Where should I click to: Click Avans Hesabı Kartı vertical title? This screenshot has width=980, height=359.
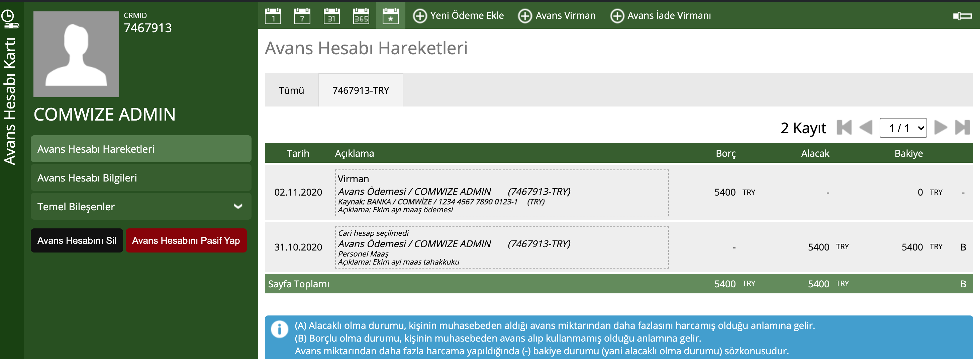(10, 101)
